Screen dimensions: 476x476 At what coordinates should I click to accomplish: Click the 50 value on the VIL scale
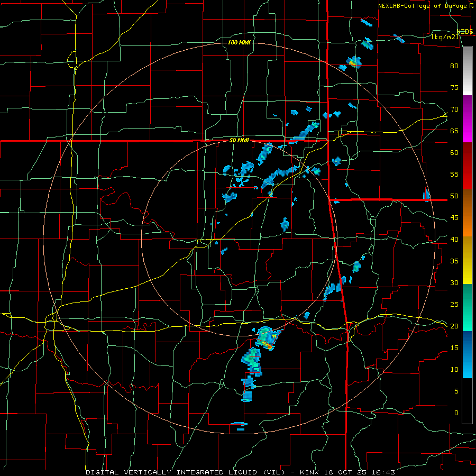pyautogui.click(x=454, y=196)
